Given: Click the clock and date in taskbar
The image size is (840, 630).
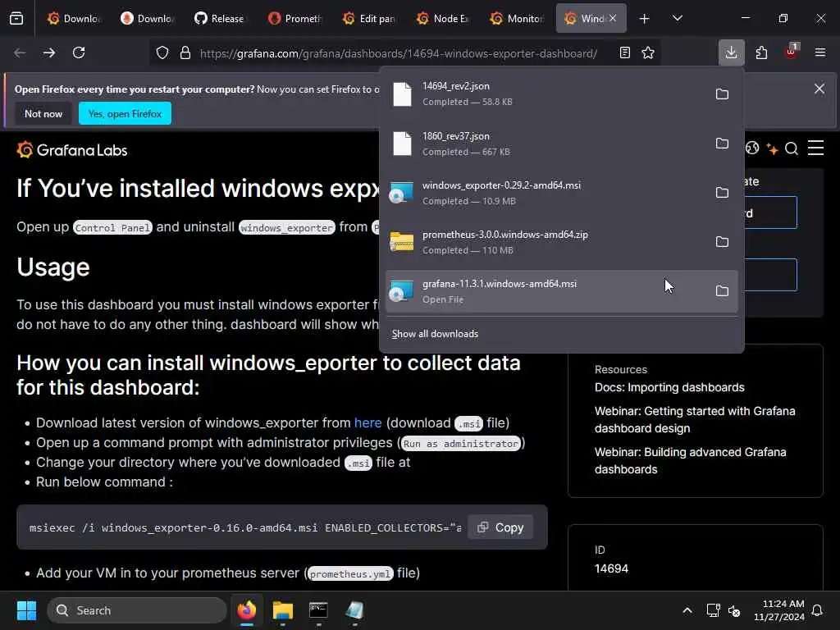Looking at the screenshot, I should pyautogui.click(x=778, y=610).
